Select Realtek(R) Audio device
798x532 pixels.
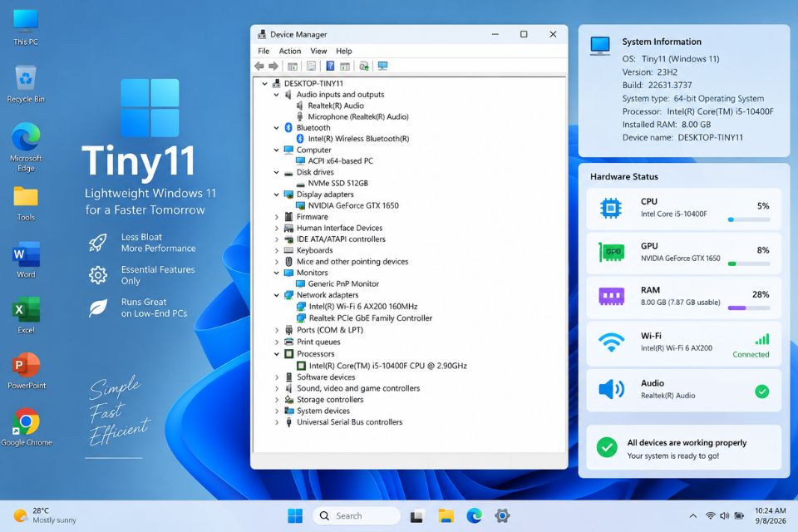click(x=336, y=106)
